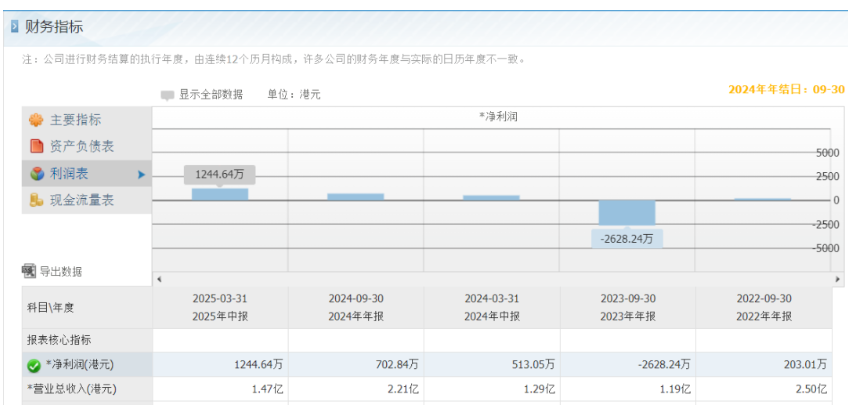This screenshot has height=420, width=848.
Task: Toggle 显示全部数据 data labels
Action: (210, 95)
